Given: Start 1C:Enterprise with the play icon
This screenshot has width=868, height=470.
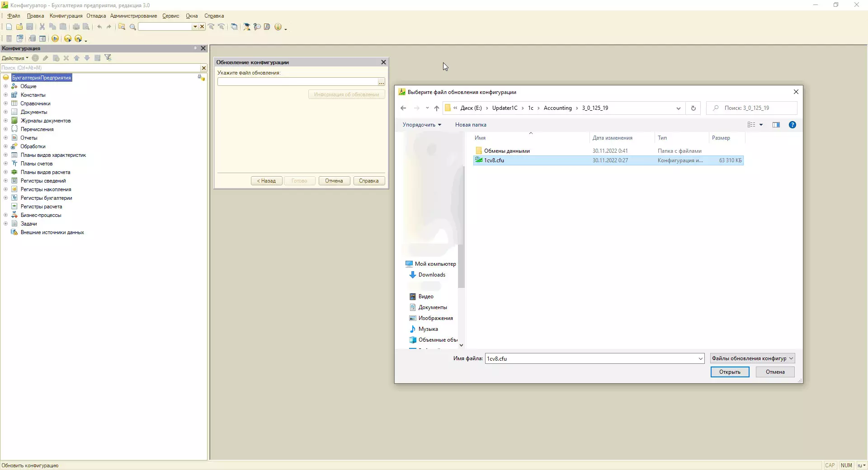Looking at the screenshot, I should click(x=55, y=39).
